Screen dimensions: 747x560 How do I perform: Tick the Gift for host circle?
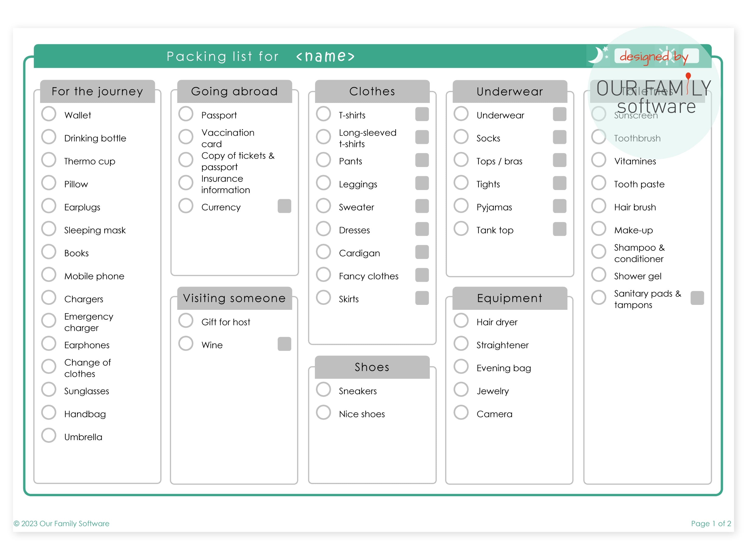pos(186,321)
